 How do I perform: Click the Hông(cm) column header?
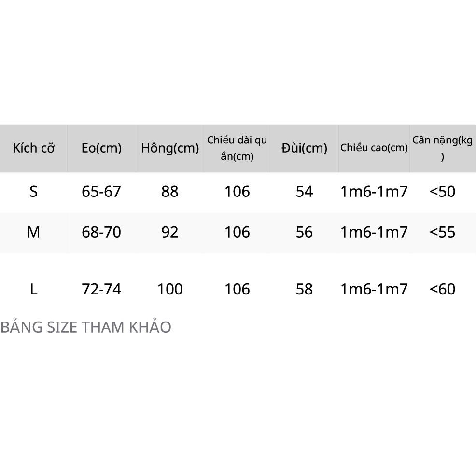point(170,148)
